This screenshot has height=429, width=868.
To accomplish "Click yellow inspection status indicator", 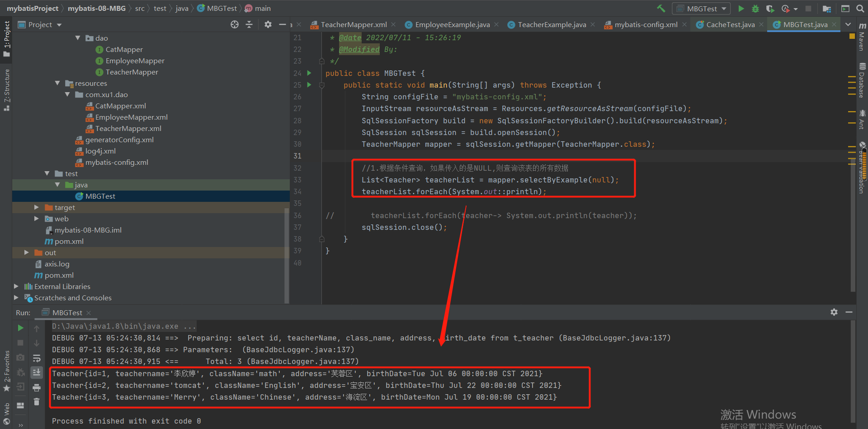I will coord(852,36).
